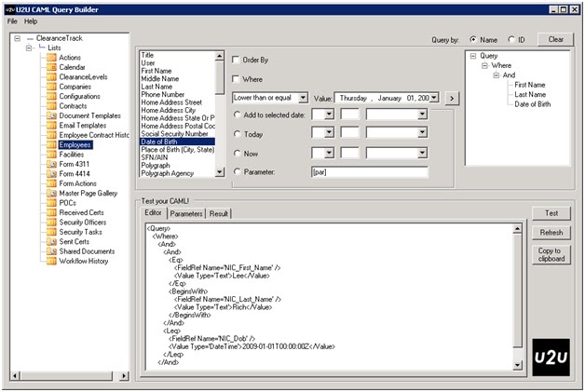Click the Shared Documents library icon
585x392 pixels.
coord(51,251)
